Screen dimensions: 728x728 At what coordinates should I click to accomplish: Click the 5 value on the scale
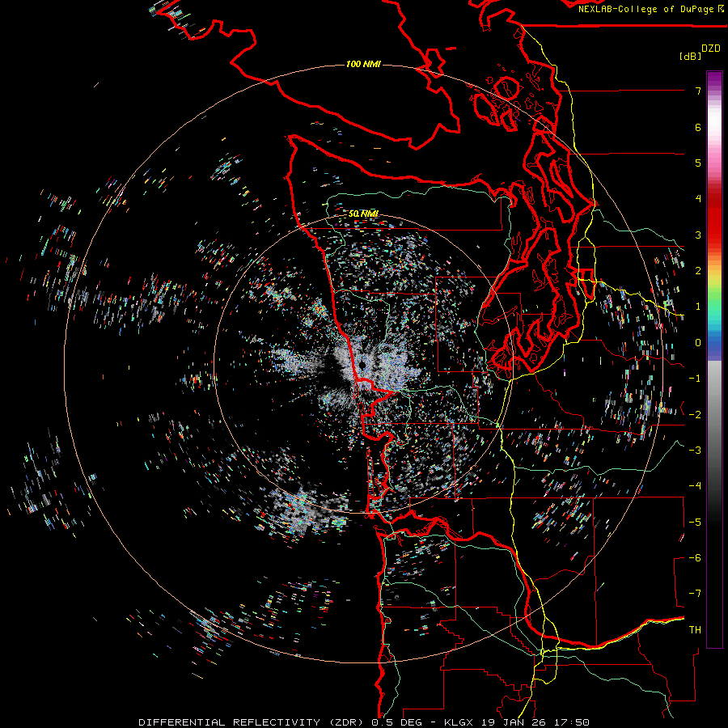pyautogui.click(x=698, y=163)
